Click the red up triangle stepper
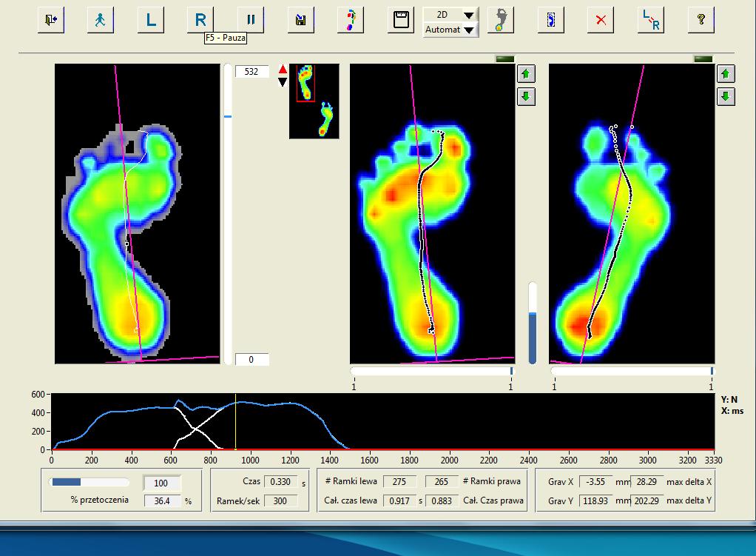 [x=283, y=70]
